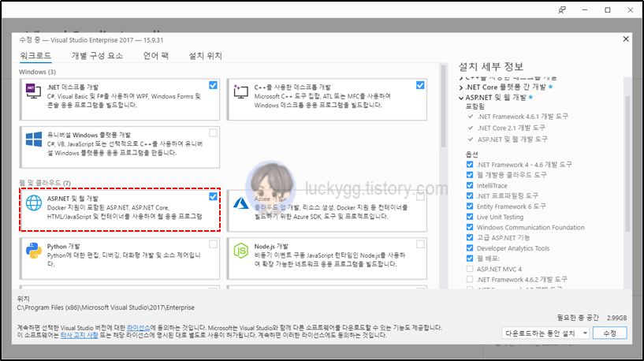The height and width of the screenshot is (361, 644).
Task: Uncheck Windows Communication Foundation option
Action: pyautogui.click(x=470, y=227)
